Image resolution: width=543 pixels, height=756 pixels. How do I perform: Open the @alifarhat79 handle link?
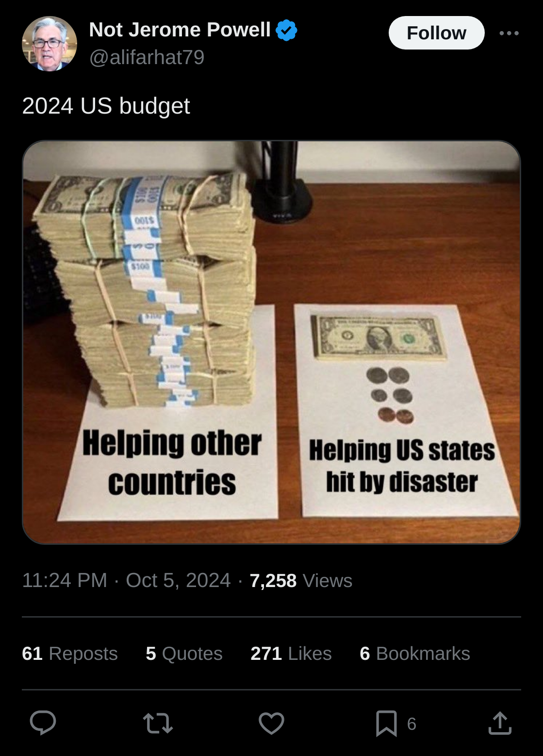tap(147, 57)
